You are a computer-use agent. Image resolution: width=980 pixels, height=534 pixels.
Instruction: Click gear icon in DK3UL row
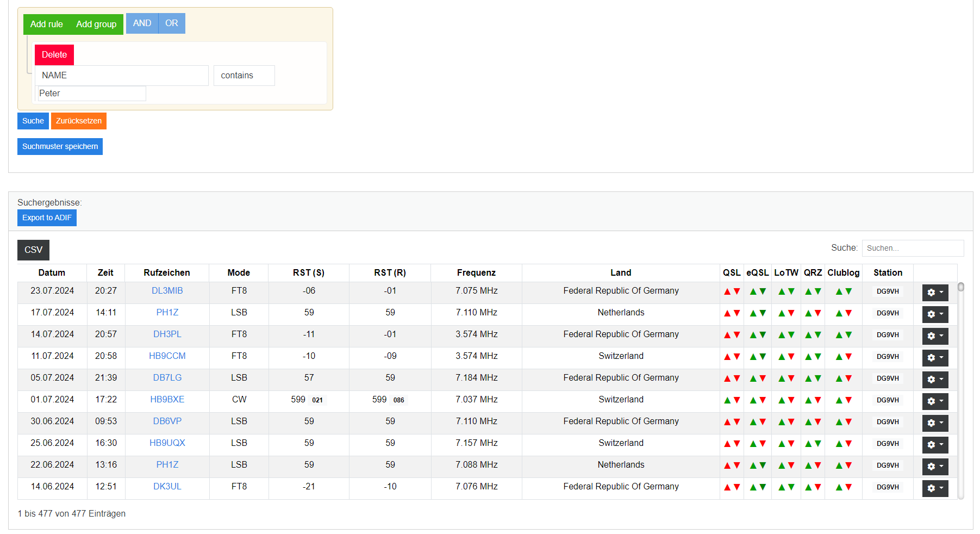[x=934, y=488]
